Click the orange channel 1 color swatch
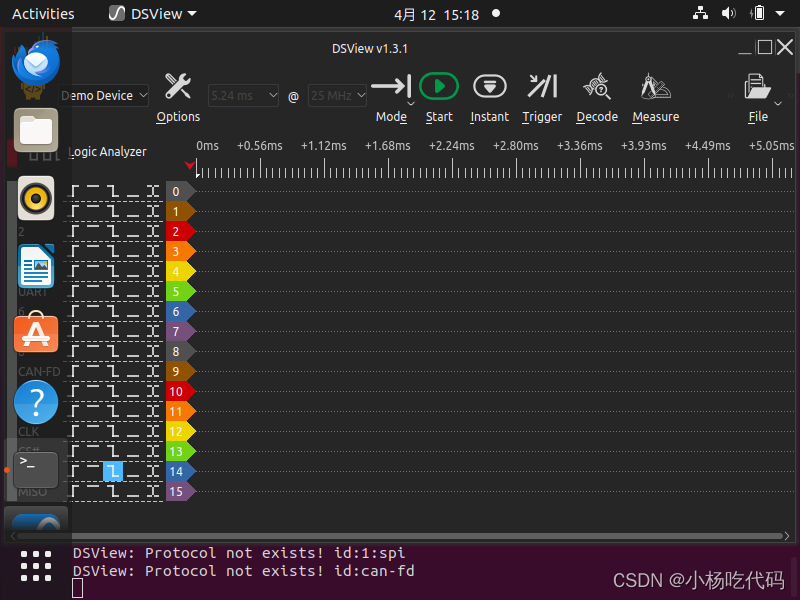This screenshot has height=600, width=800. [176, 211]
